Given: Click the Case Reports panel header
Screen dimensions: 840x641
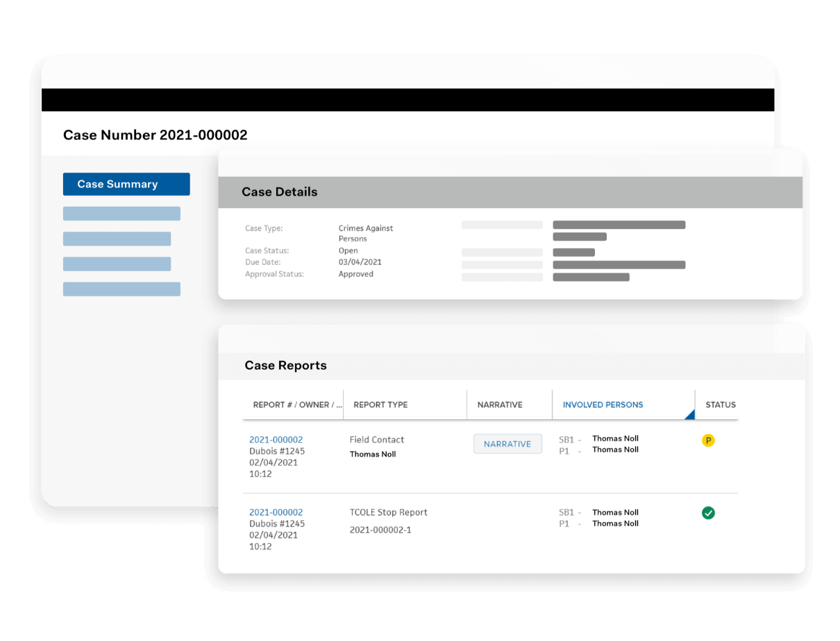Looking at the screenshot, I should coord(285,365).
